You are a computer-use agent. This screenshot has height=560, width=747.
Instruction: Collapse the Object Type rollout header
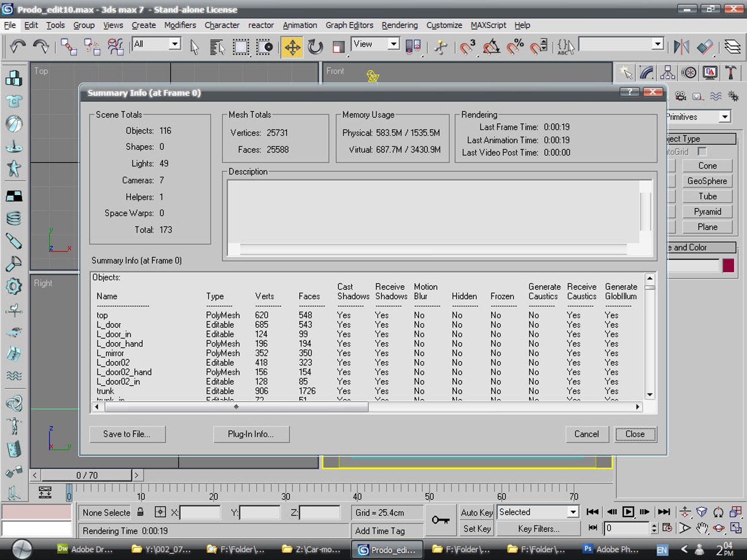(x=701, y=138)
